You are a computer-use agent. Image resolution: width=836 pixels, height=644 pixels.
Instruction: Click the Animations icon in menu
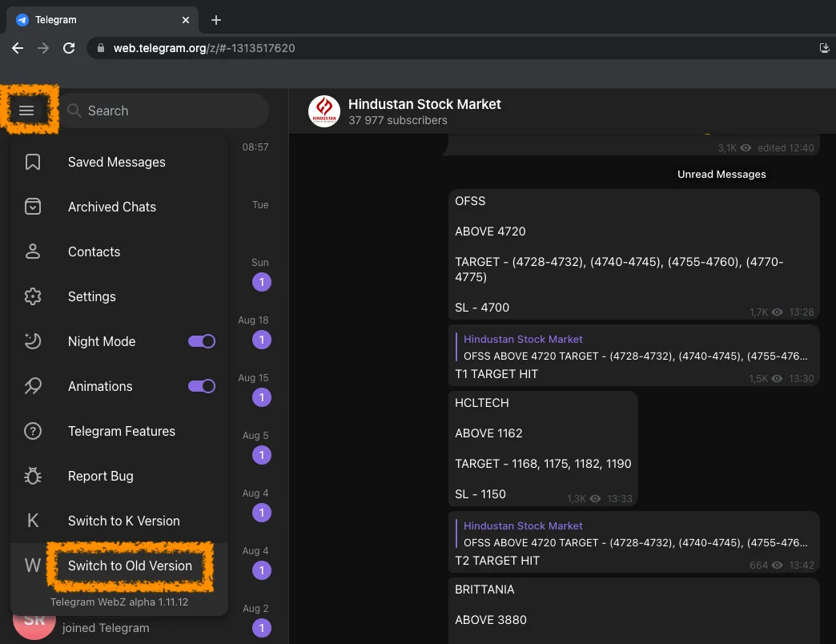[33, 386]
